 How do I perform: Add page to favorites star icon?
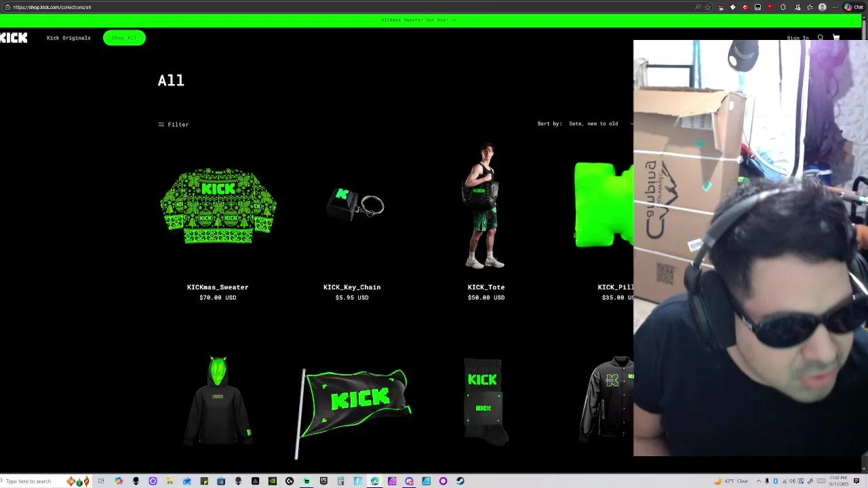pyautogui.click(x=707, y=7)
